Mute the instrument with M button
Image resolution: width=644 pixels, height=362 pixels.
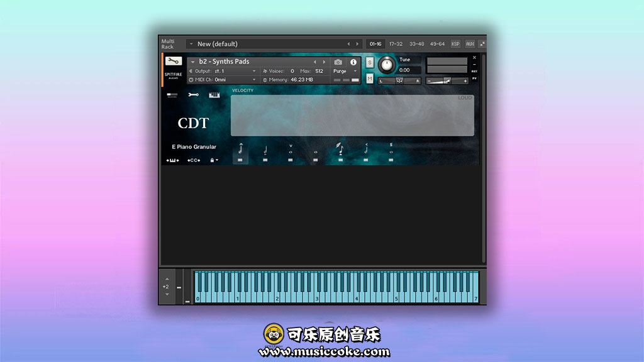[370, 78]
